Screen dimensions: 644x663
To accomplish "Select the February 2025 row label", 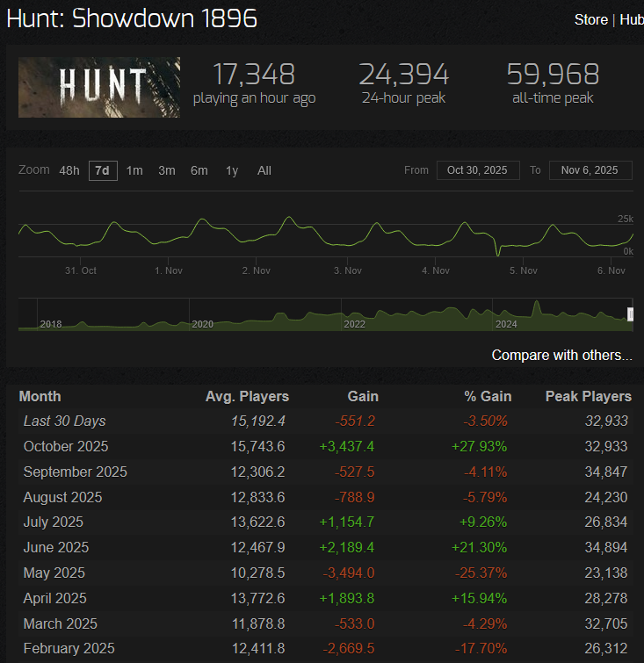I will 69,649.
